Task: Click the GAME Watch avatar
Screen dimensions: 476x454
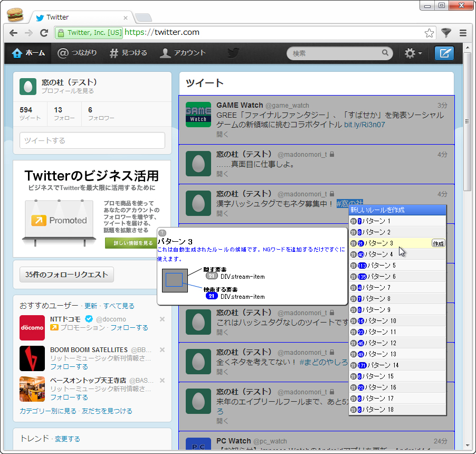Action: (x=198, y=115)
